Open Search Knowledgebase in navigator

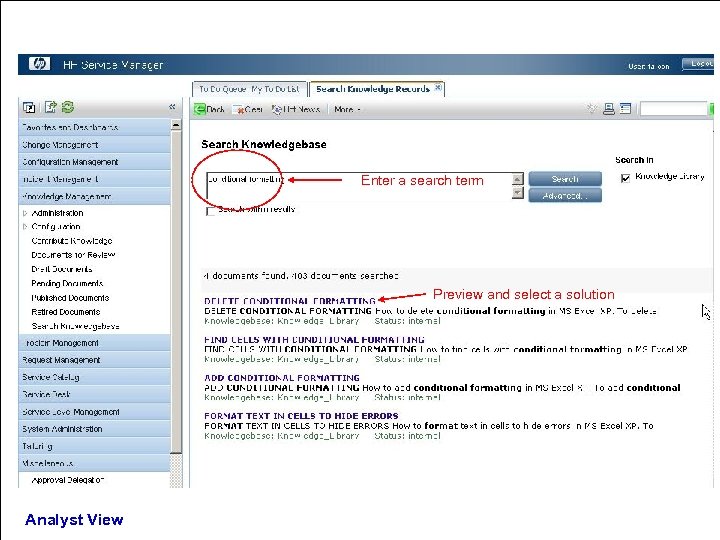[75, 326]
